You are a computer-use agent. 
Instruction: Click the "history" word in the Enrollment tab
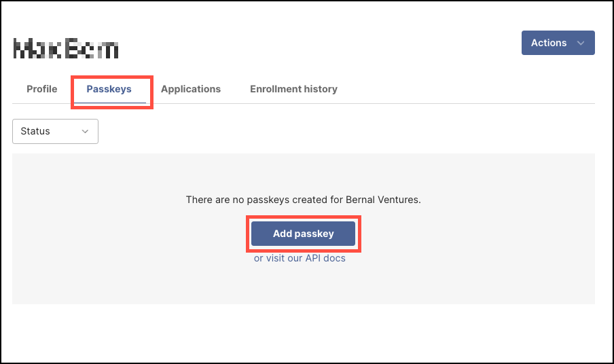(321, 89)
